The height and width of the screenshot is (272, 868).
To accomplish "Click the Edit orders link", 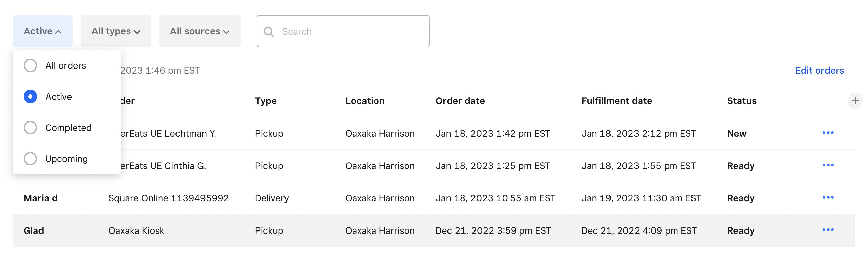I will [x=819, y=70].
